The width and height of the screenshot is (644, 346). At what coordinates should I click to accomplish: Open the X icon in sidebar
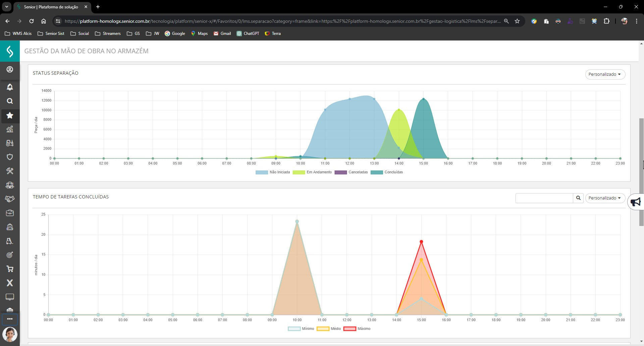click(x=10, y=283)
